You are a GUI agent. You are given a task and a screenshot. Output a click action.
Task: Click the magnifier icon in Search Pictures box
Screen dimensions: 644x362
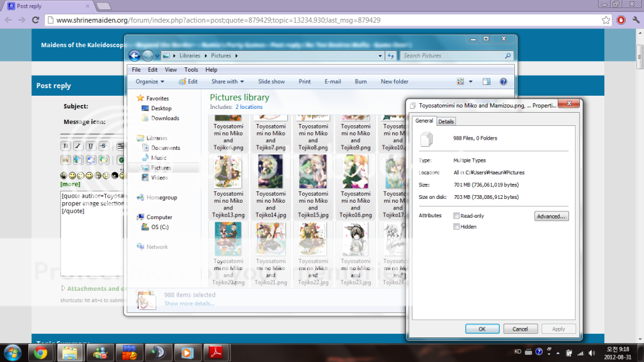[507, 55]
